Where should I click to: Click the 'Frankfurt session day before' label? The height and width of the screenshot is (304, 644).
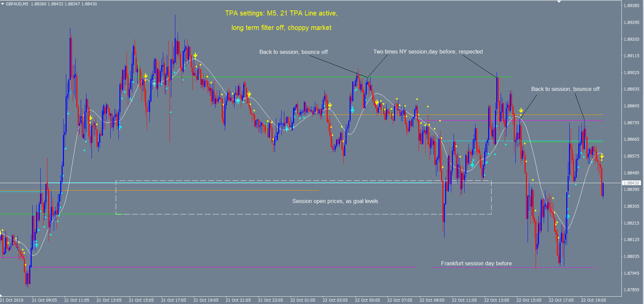(x=476, y=263)
